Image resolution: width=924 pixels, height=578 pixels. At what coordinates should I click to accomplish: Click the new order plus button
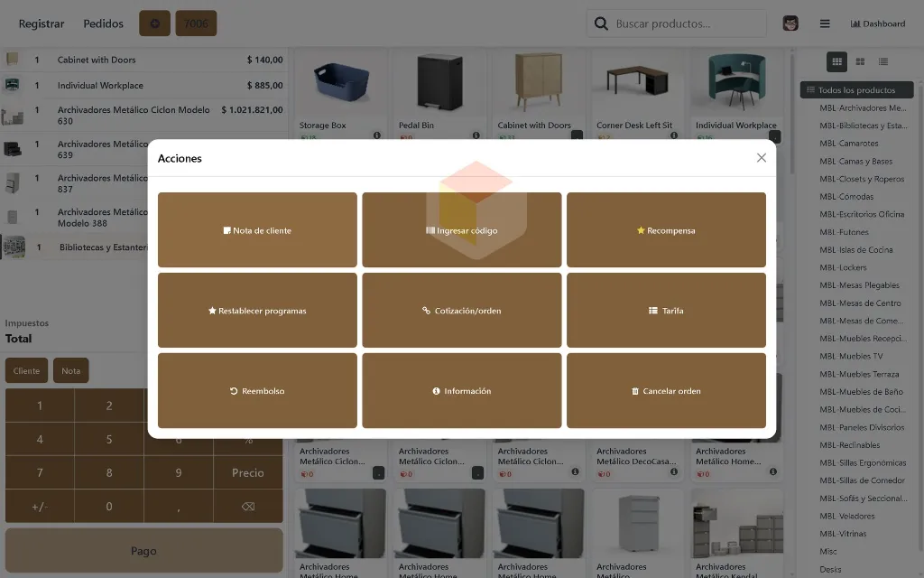coord(154,23)
